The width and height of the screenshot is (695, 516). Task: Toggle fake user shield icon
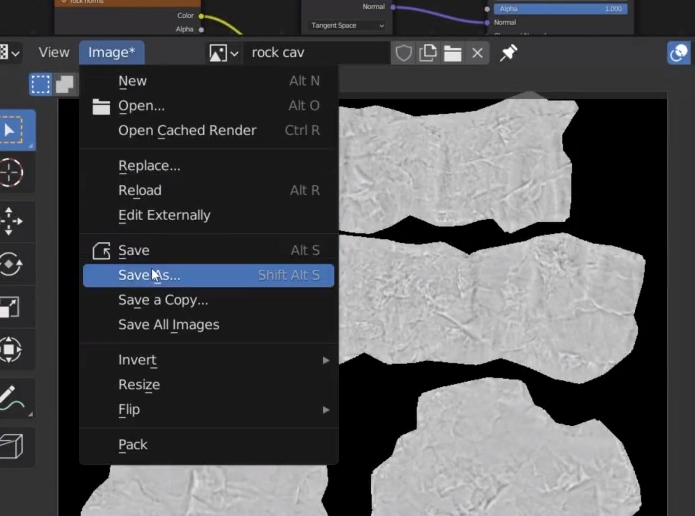pyautogui.click(x=403, y=53)
